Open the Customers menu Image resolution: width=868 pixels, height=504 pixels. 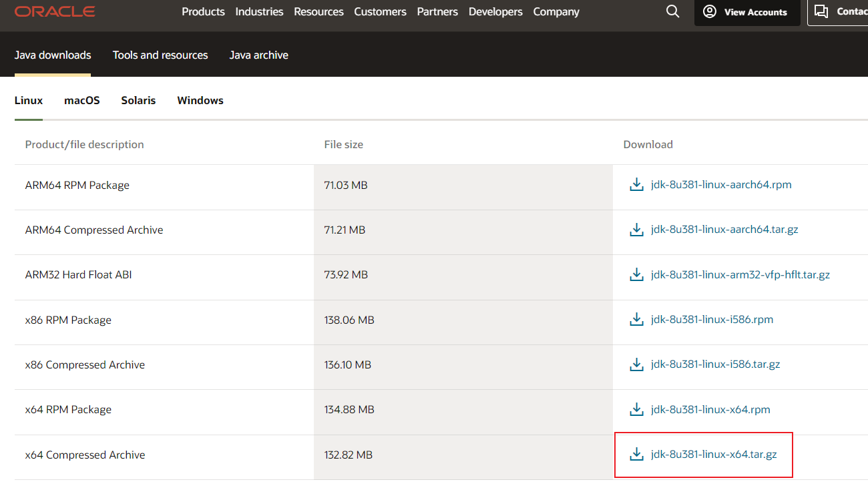point(380,11)
